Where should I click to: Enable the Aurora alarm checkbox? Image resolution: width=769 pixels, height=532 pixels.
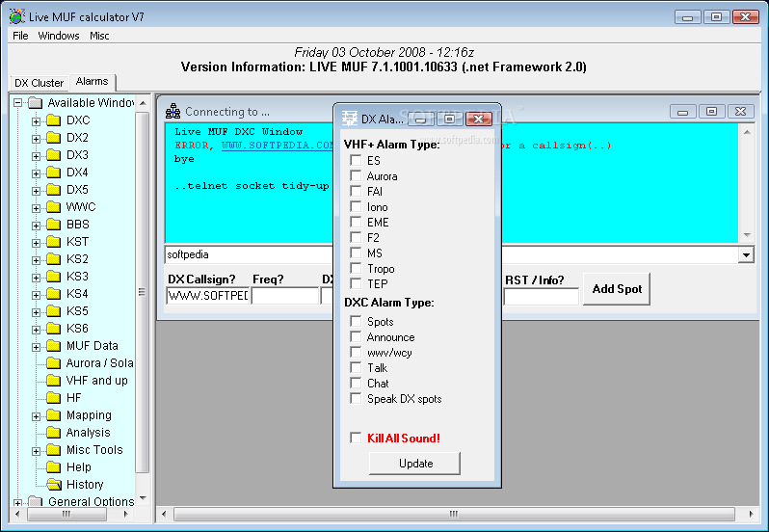356,176
